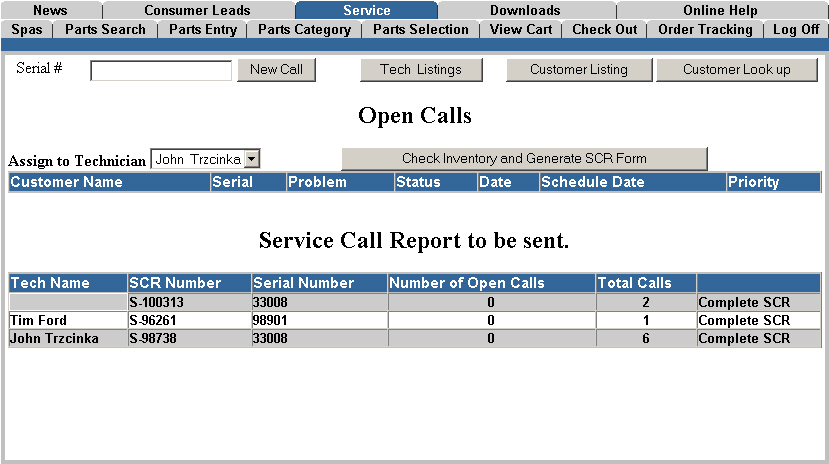
Task: Open the Online Help tab
Action: pos(720,10)
